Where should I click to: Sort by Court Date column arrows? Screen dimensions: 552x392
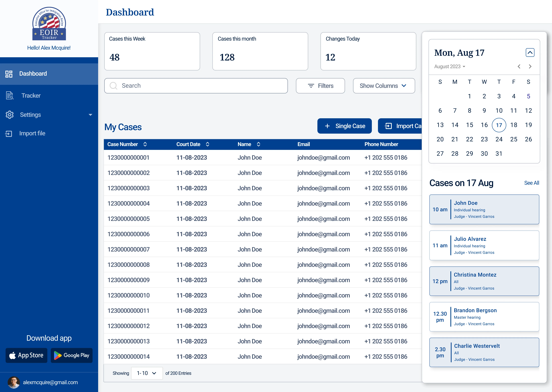[x=207, y=144]
